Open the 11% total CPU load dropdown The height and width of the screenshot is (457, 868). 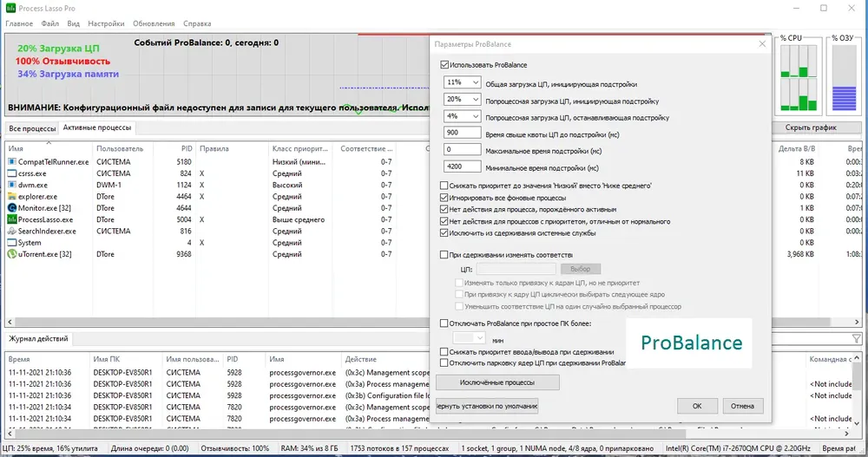[x=462, y=82]
